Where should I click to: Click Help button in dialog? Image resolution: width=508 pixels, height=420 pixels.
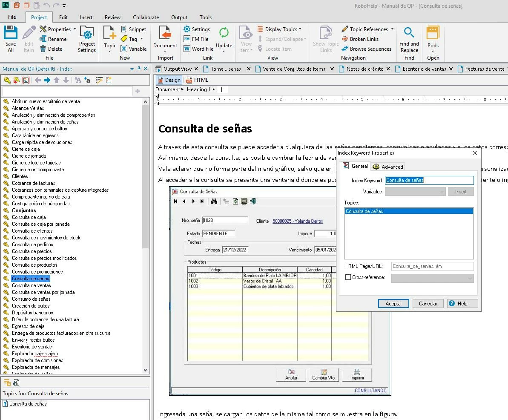(x=462, y=304)
